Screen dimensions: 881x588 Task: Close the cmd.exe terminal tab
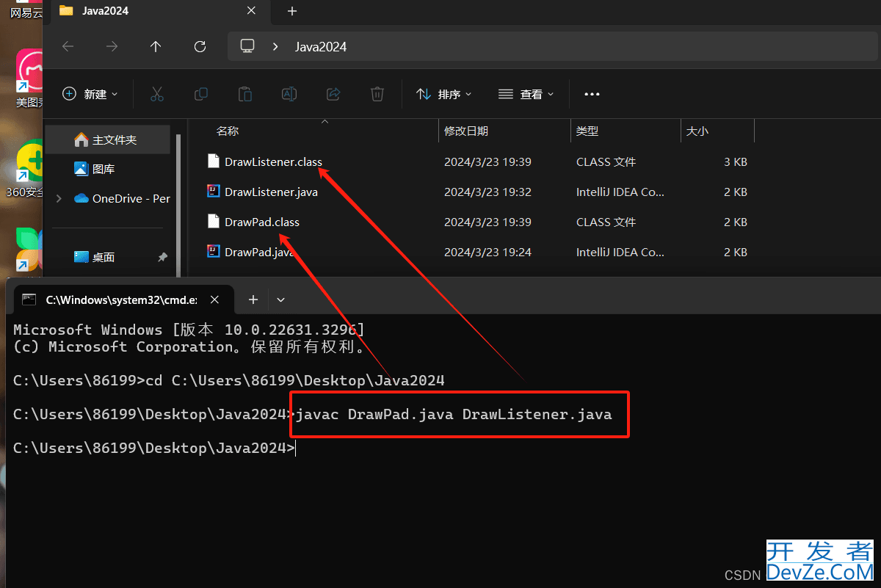214,300
